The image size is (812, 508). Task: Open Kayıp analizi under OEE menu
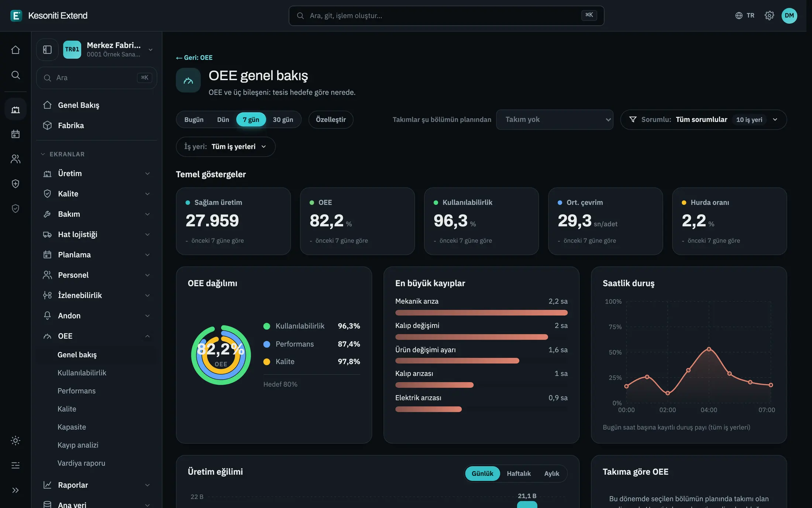78,445
